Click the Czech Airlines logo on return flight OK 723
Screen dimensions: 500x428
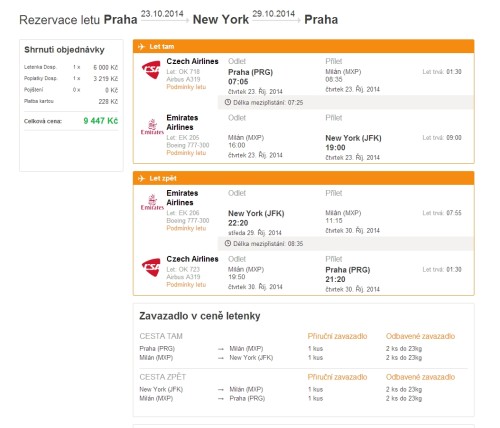[151, 267]
